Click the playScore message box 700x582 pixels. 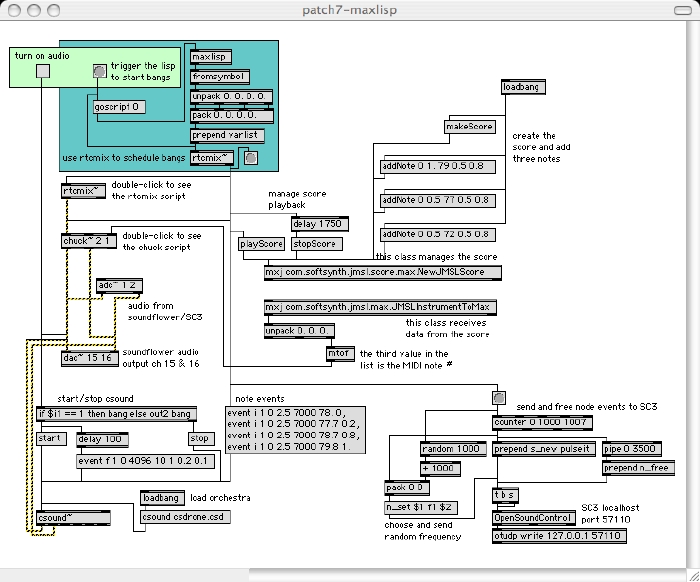pyautogui.click(x=261, y=244)
